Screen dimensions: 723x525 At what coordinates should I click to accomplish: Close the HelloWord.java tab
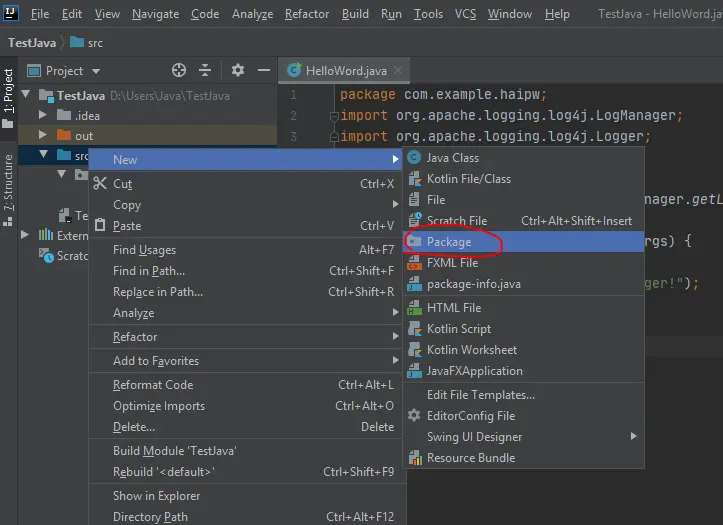397,71
